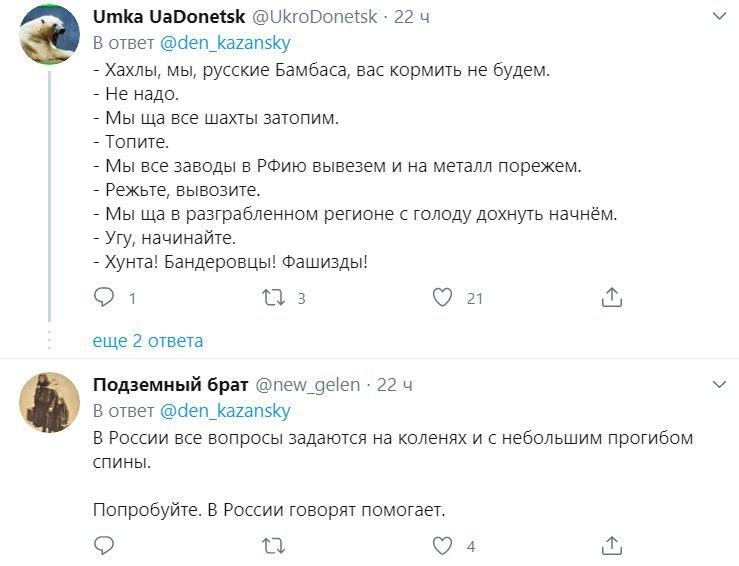Screen dimensions: 739x566
Task: Open the Подземный брат display name
Action: pos(169,385)
